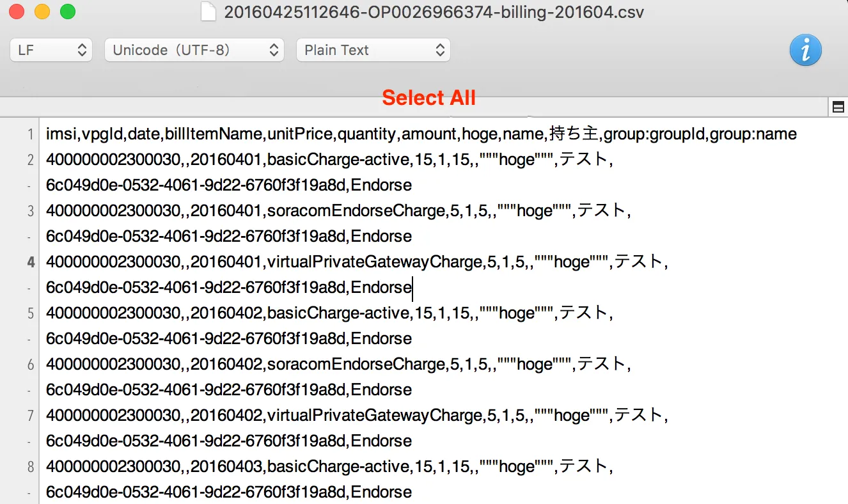Click 'imsi' in the header line
This screenshot has width=848, height=504.
[x=61, y=134]
